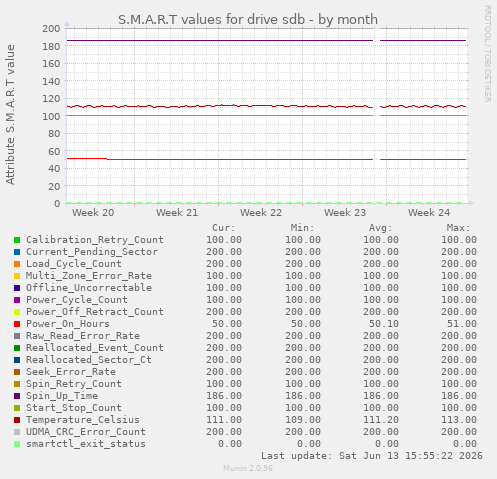The width and height of the screenshot is (497, 479).
Task: Select the Calibration_Retry_Count legend label
Action: 95,240
